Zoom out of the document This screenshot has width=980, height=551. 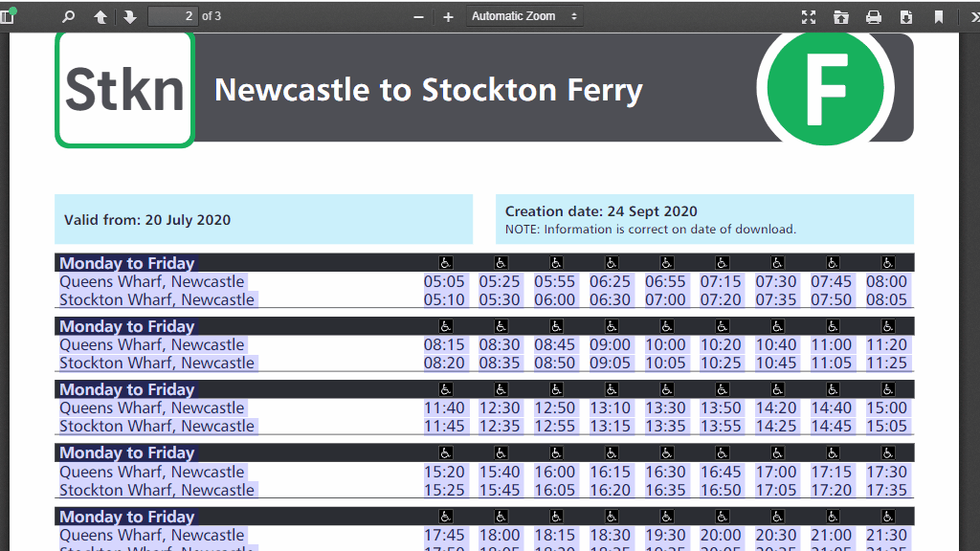point(418,16)
